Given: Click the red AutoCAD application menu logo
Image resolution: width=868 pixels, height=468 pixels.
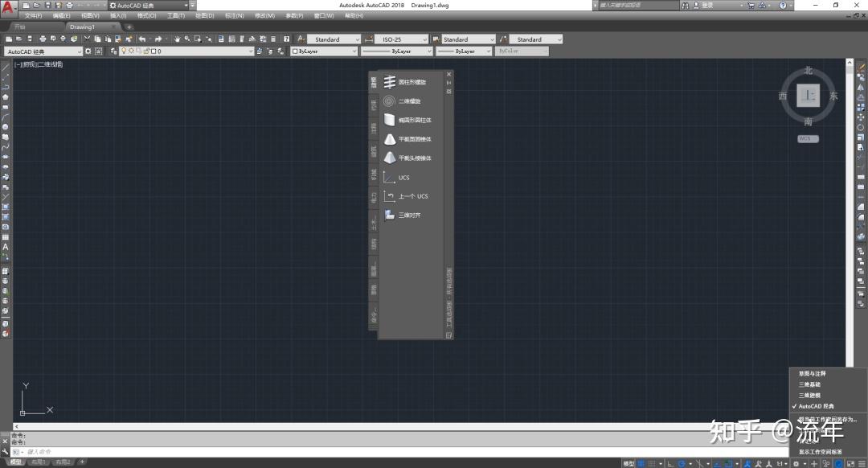Looking at the screenshot, I should click(8, 7).
